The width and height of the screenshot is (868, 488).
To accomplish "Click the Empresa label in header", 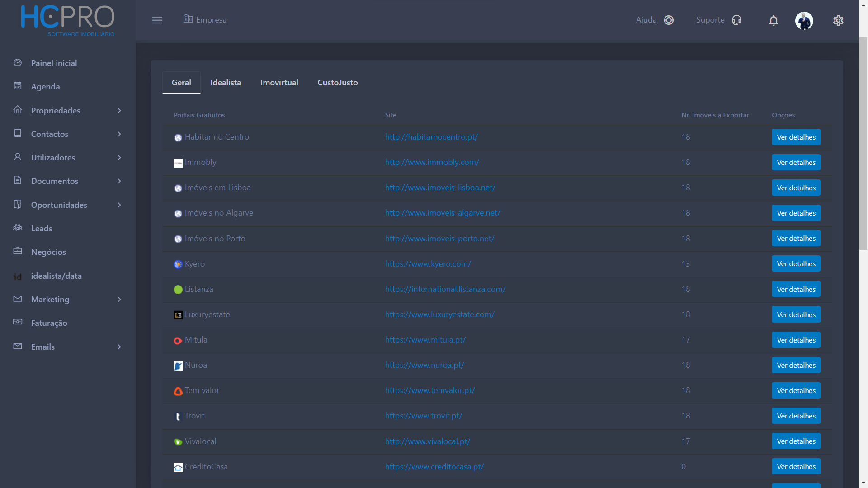I will coord(211,20).
